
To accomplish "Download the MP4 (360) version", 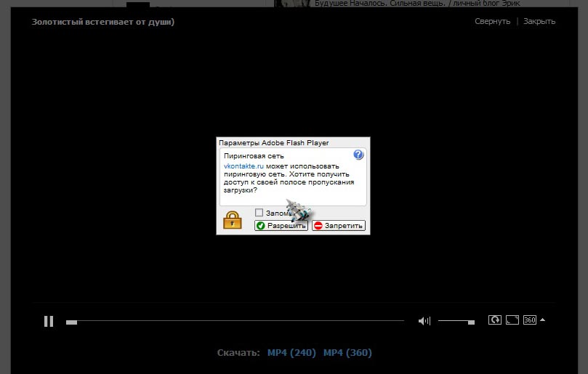I will (x=347, y=353).
